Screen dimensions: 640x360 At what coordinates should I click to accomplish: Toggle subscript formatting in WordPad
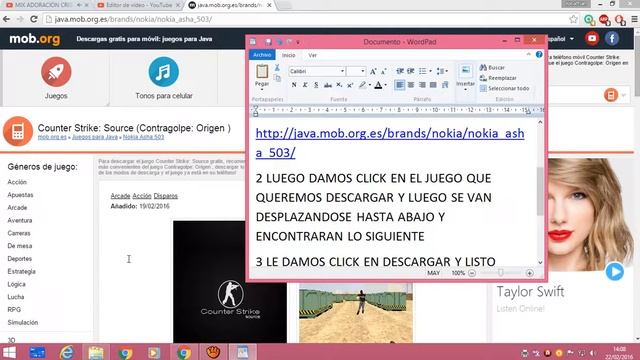339,85
